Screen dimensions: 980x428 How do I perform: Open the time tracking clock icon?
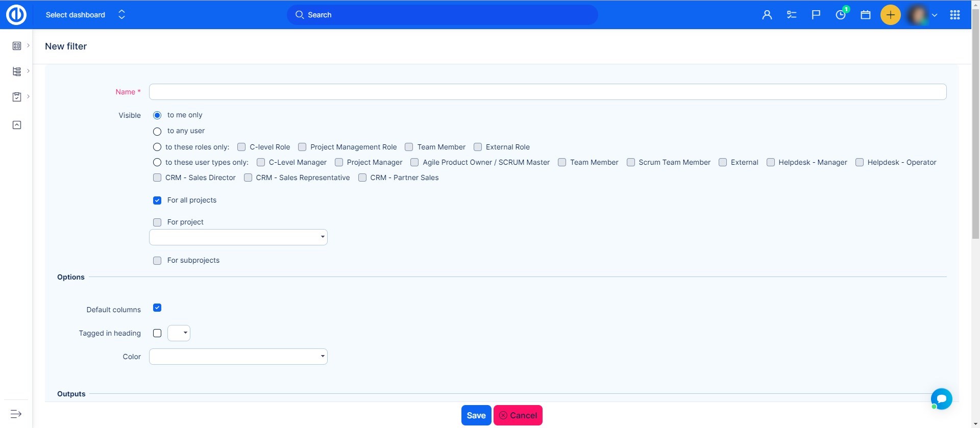[841, 15]
